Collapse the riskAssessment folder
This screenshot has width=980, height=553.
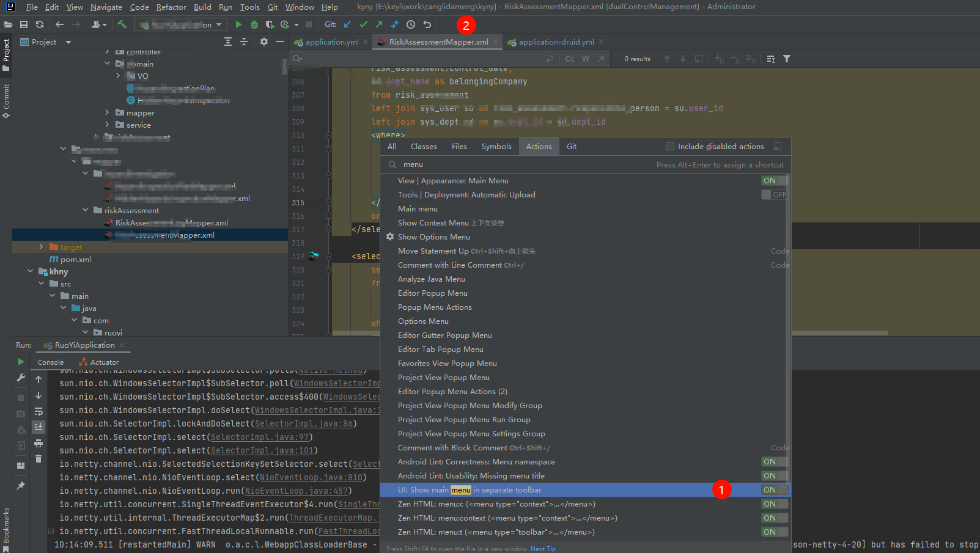[x=85, y=210]
